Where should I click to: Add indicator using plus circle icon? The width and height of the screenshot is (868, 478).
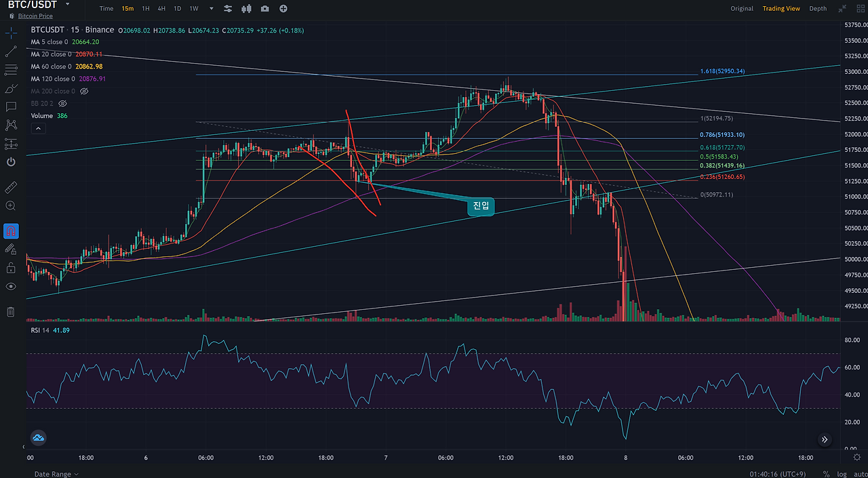pos(283,9)
